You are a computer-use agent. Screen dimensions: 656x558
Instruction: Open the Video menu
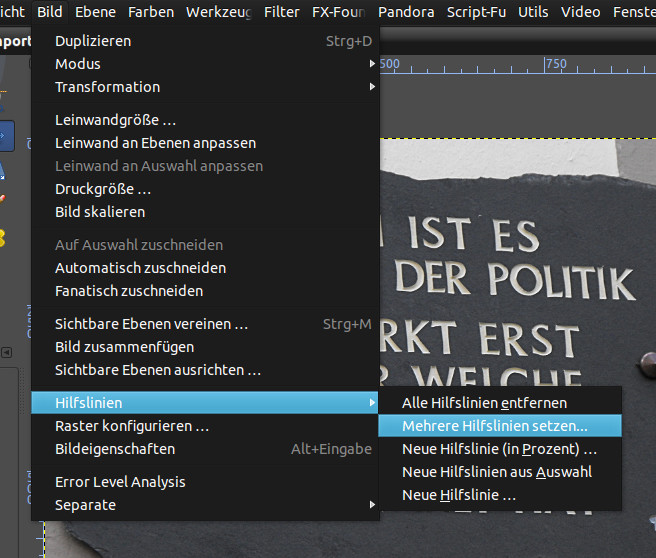click(x=580, y=12)
